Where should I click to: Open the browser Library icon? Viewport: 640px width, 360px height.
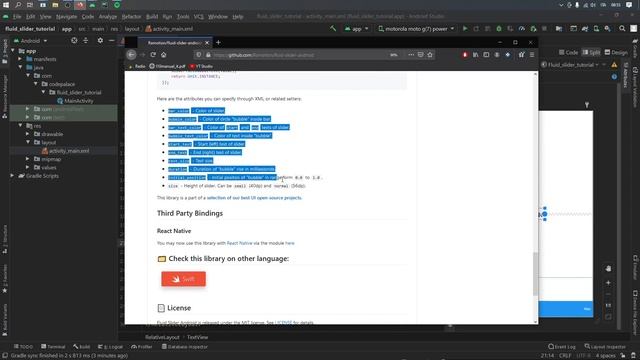click(476, 55)
